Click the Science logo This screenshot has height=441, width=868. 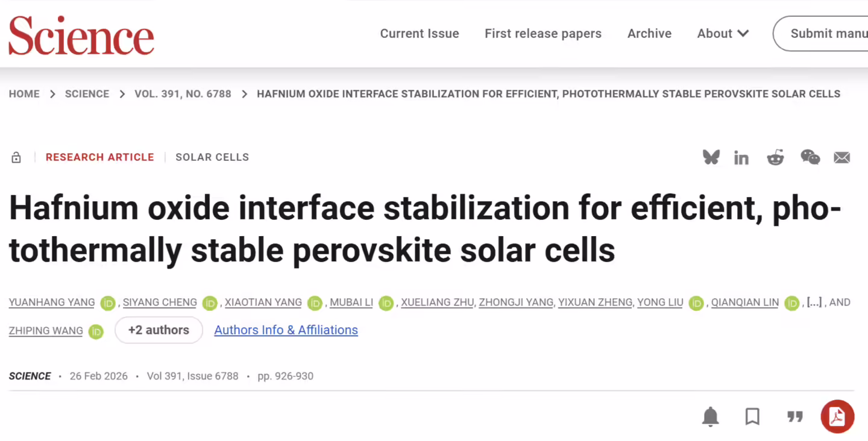(x=81, y=35)
